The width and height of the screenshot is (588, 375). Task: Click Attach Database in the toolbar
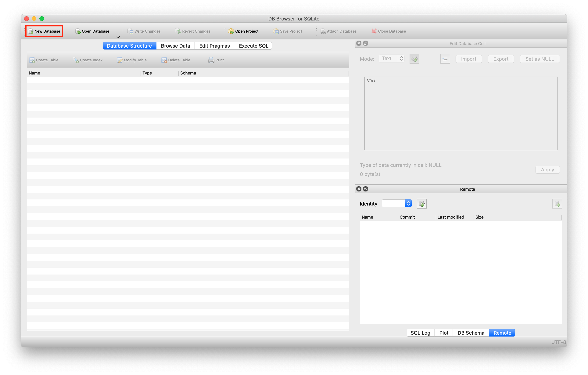click(x=339, y=31)
